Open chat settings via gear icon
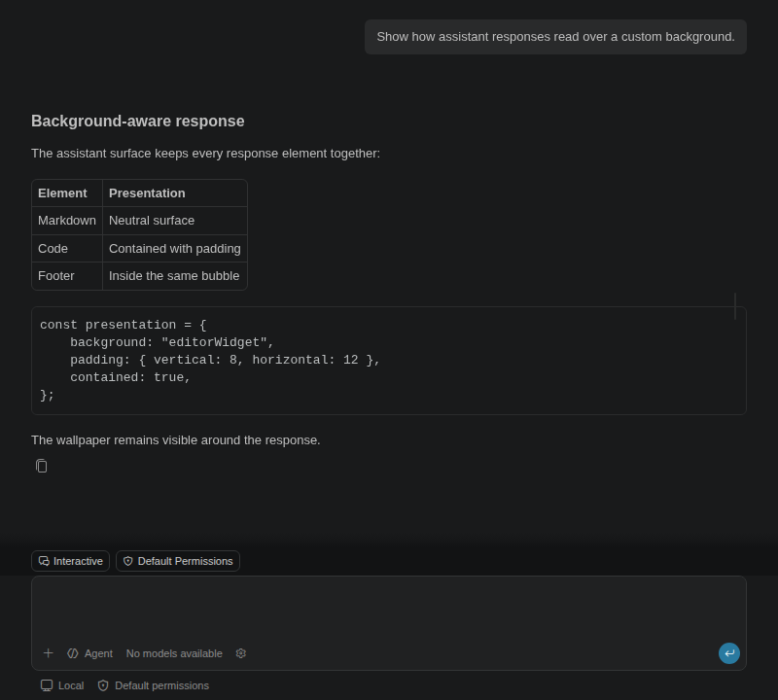The image size is (778, 700). click(241, 653)
